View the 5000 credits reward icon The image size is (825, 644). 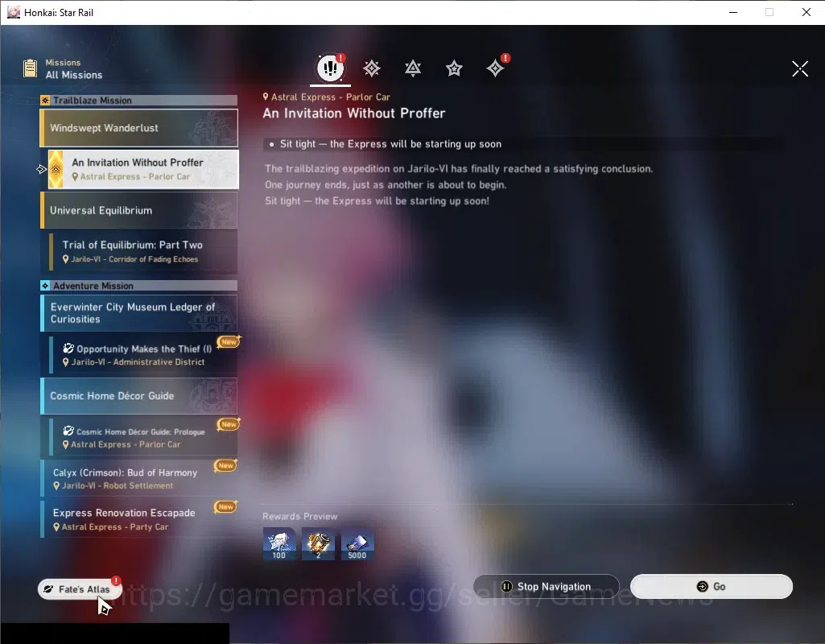[357, 543]
